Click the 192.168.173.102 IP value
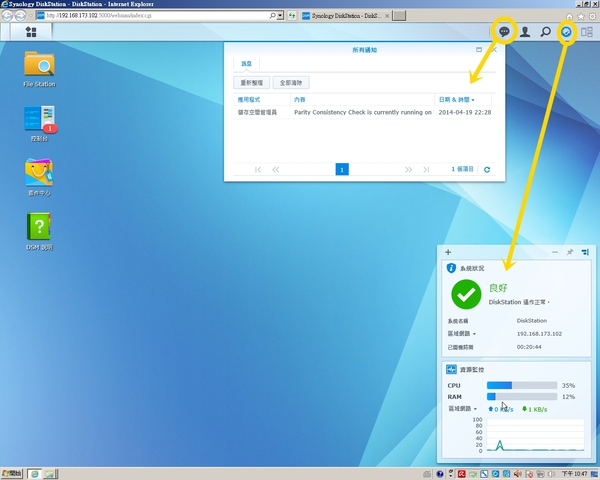Image resolution: width=600 pixels, height=480 pixels. point(539,334)
